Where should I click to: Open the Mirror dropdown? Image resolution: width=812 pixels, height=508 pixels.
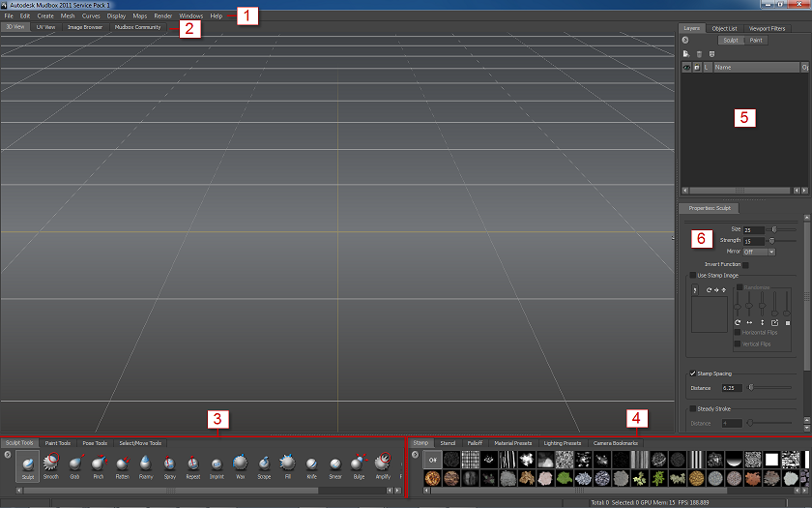tap(759, 252)
